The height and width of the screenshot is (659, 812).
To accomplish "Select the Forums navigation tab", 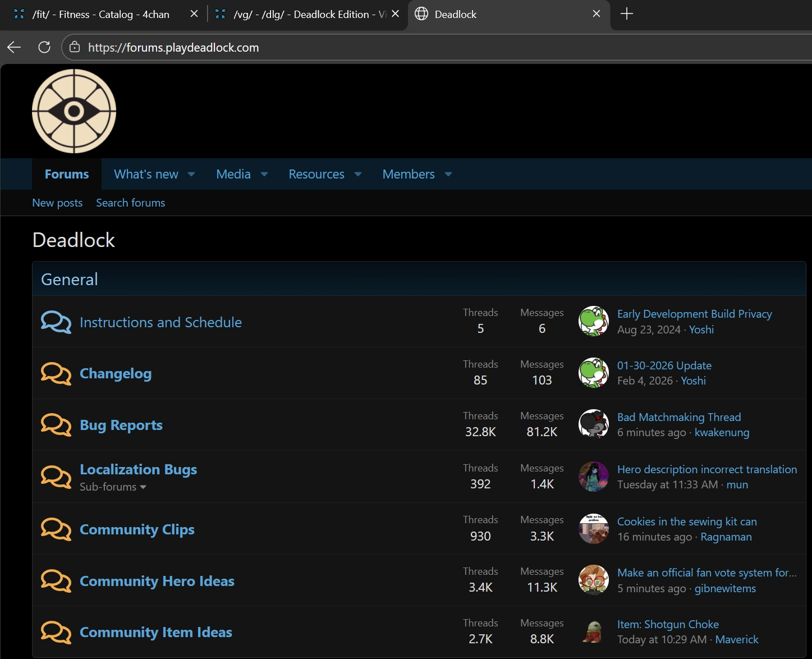I will pyautogui.click(x=67, y=174).
